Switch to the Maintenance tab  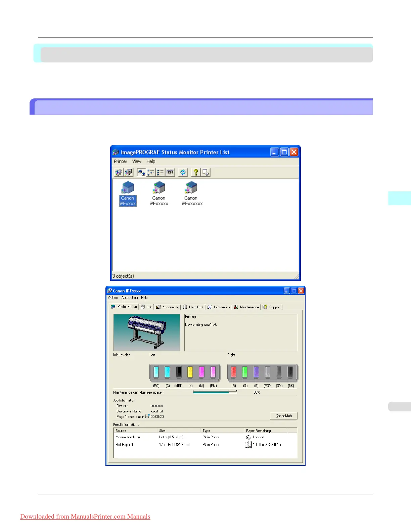coord(246,307)
